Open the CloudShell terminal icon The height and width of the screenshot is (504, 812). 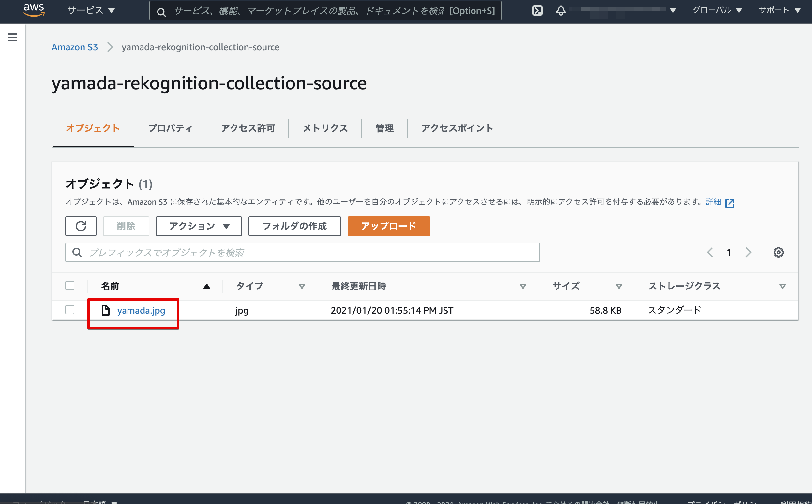[x=537, y=11]
